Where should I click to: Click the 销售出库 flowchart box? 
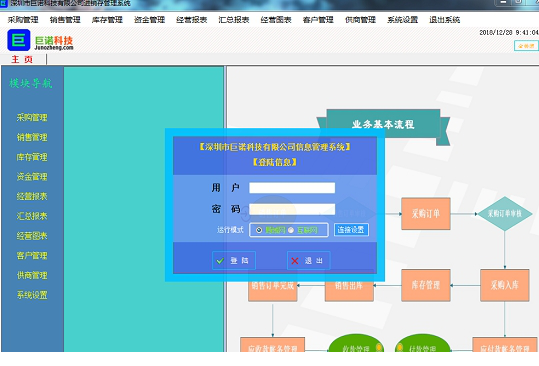349,285
